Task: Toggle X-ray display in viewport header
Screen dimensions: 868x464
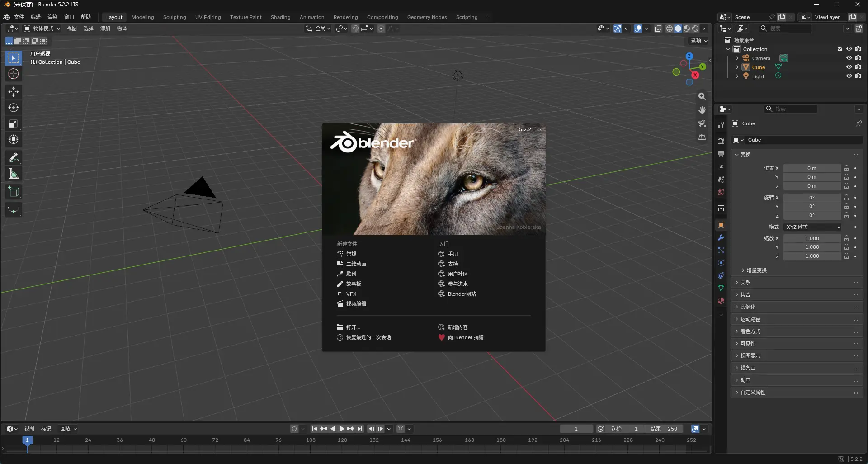Action: (658, 28)
